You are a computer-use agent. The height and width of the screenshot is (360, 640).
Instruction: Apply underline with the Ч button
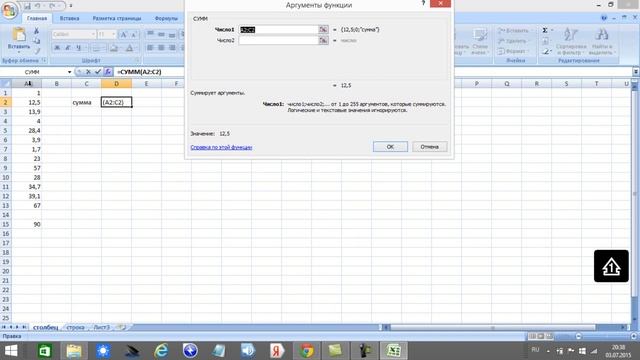pos(79,48)
